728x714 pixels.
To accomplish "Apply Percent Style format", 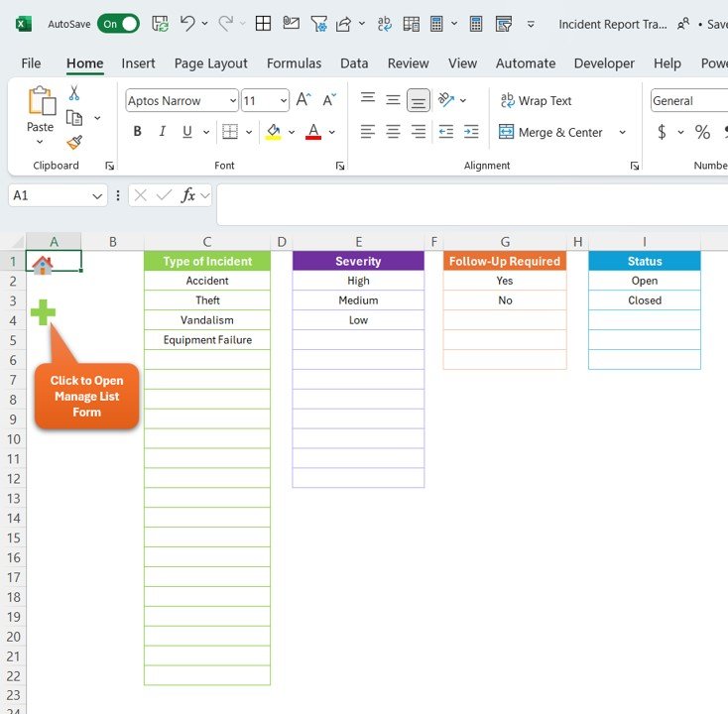I will [702, 132].
